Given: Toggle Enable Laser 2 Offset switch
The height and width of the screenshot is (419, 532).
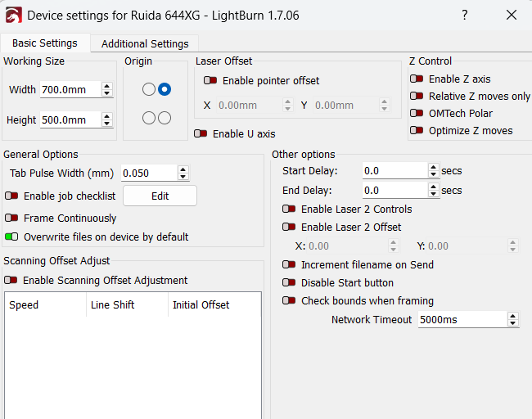Looking at the screenshot, I should coord(289,227).
